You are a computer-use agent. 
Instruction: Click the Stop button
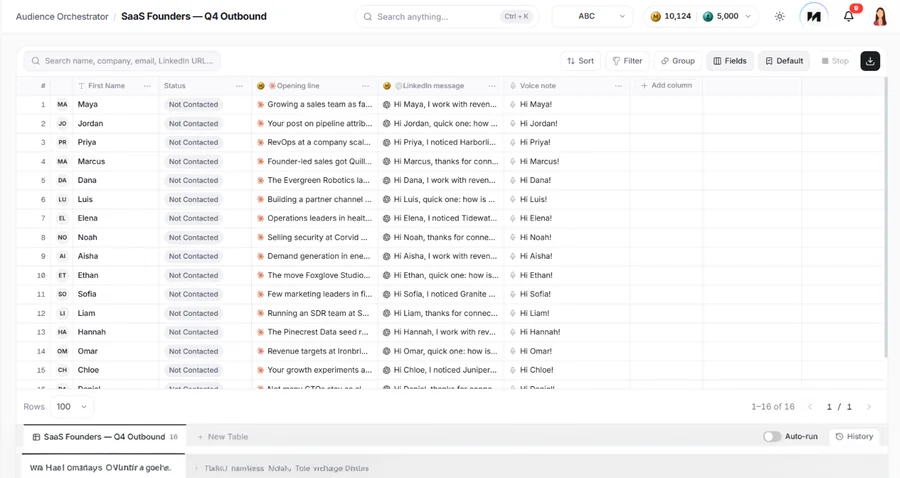(835, 61)
